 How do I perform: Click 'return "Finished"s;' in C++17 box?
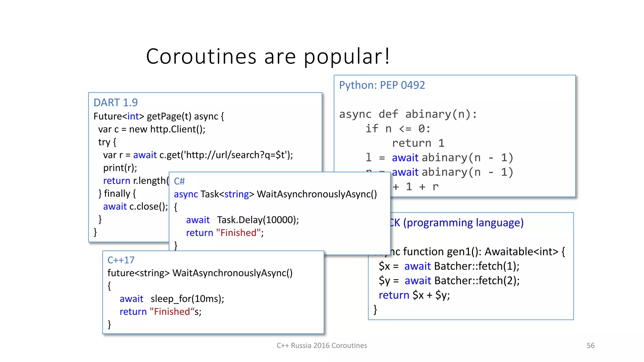click(x=160, y=312)
